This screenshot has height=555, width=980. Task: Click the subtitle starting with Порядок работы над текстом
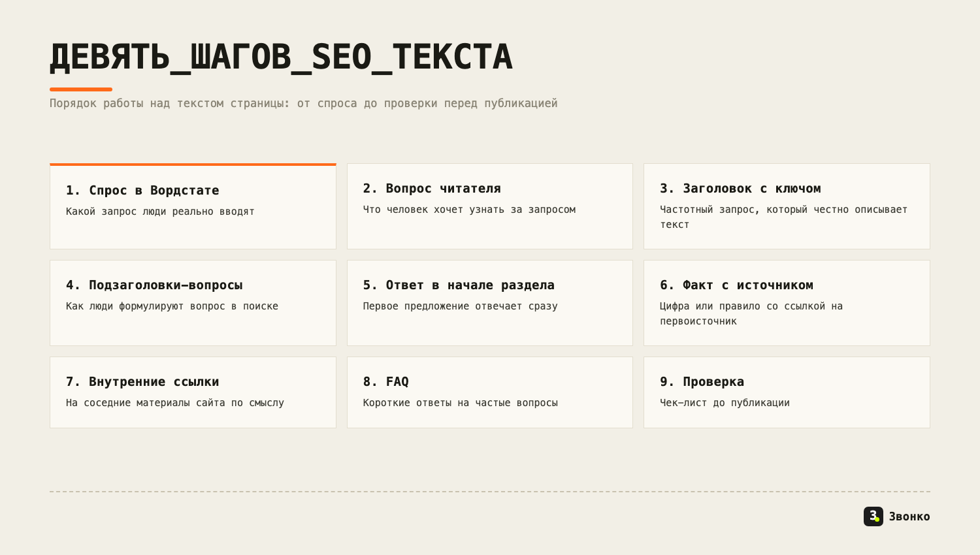(304, 103)
